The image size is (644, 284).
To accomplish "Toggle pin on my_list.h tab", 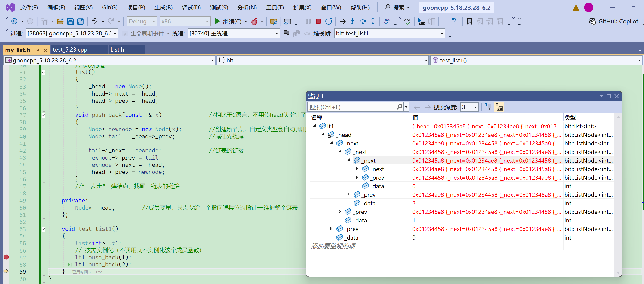I will coord(37,50).
